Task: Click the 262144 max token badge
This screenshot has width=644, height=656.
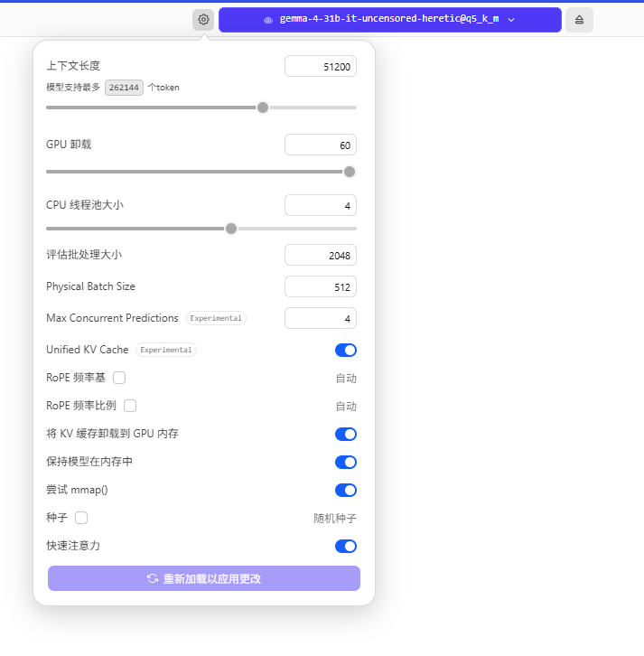Action: (124, 88)
